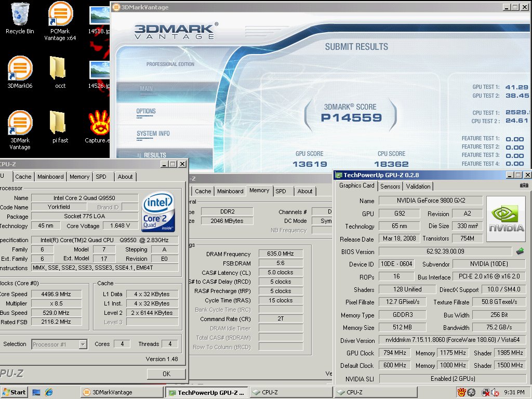Click OK in the CPU-Z window
The height and width of the screenshot is (399, 532).
(x=166, y=374)
